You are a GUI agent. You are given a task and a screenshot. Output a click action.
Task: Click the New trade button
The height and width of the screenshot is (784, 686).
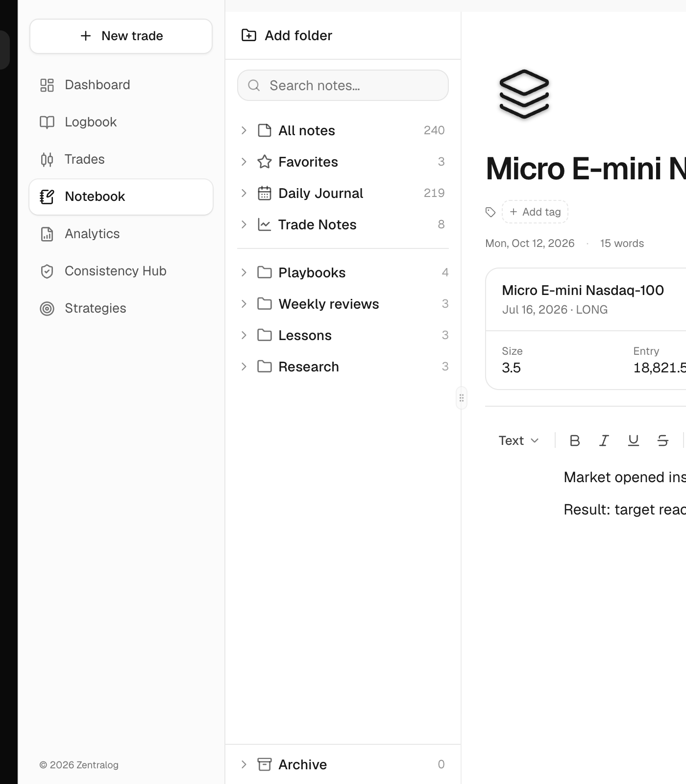click(121, 36)
